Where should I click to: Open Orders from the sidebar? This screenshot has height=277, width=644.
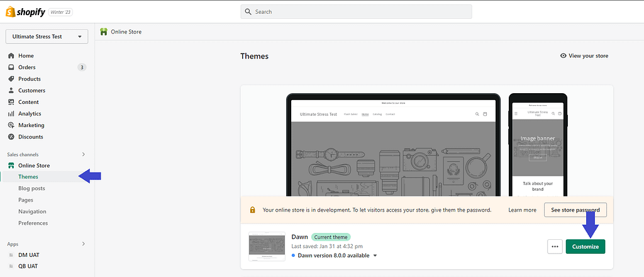tap(27, 67)
